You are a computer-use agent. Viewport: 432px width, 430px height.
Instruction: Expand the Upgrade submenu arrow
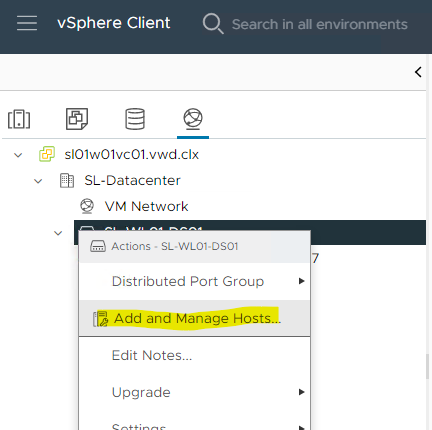[301, 392]
